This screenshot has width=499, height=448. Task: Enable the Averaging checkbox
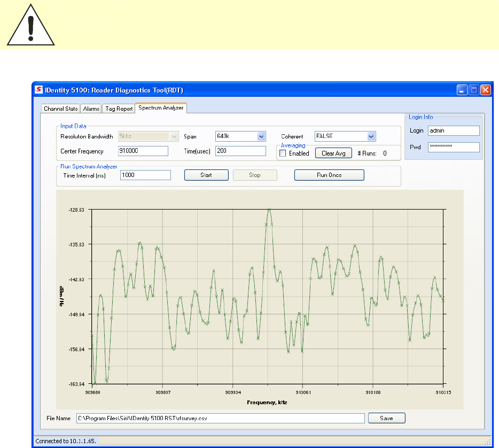point(283,153)
